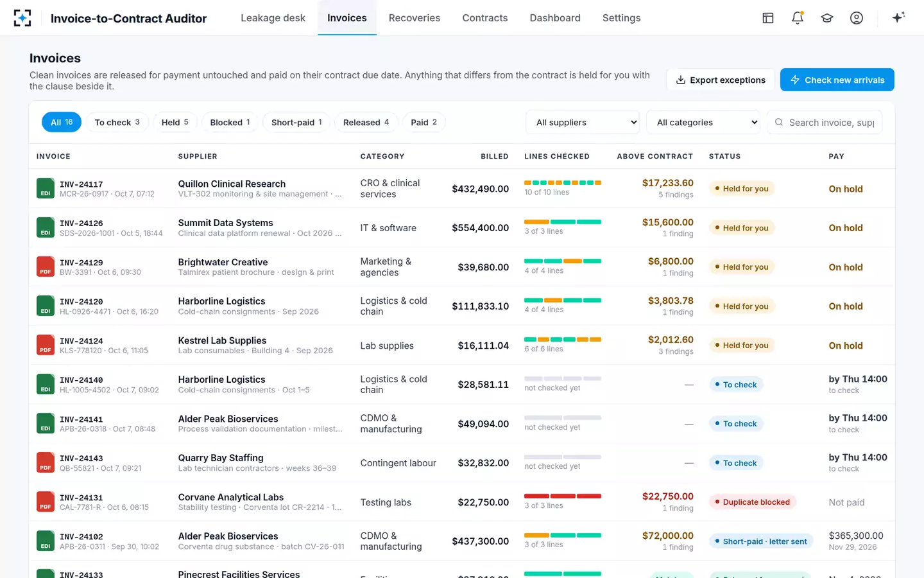
Task: Filter invoices by Blocked
Action: [230, 122]
